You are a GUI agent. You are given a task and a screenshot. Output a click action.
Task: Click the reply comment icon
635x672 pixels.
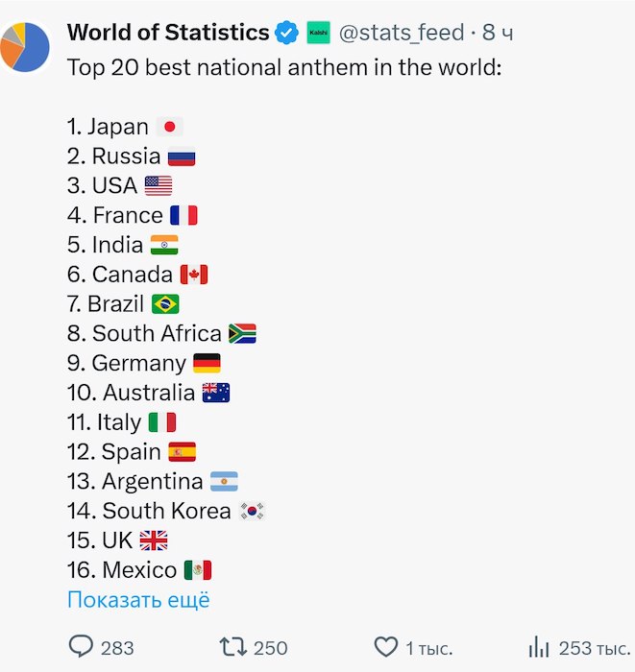click(x=82, y=647)
